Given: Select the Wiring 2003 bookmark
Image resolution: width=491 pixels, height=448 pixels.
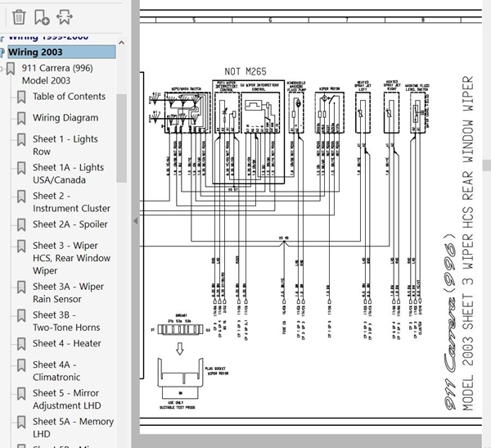Looking at the screenshot, I should (61, 52).
